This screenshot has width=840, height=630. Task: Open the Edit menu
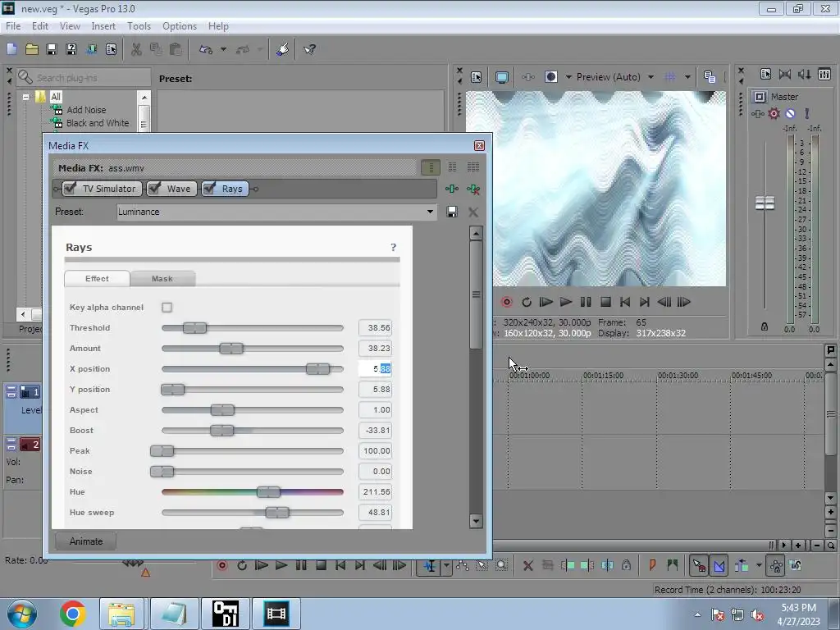coord(40,26)
